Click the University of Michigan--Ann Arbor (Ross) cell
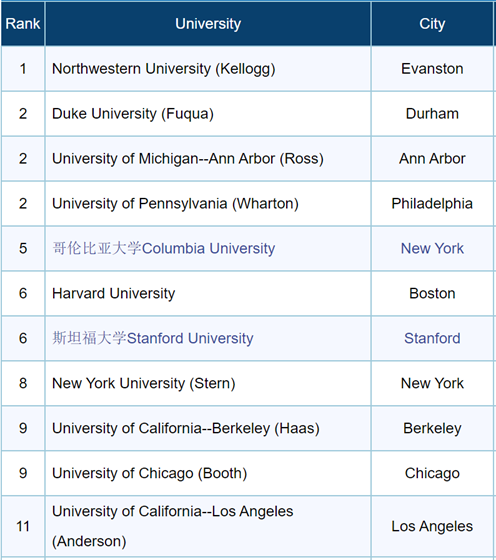Viewport: 496px width, 560px height. click(x=208, y=159)
